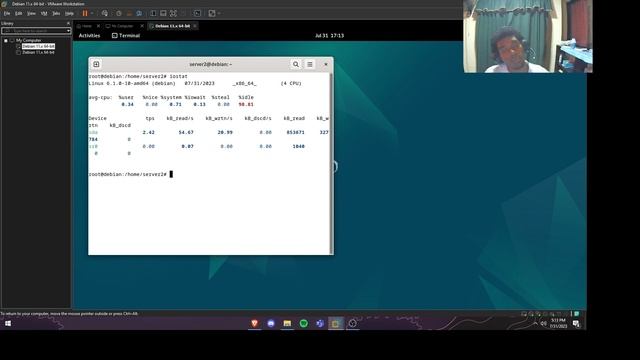Screen dimensions: 640x360
Task: Click the %idle value 98.81
Action: click(x=246, y=104)
